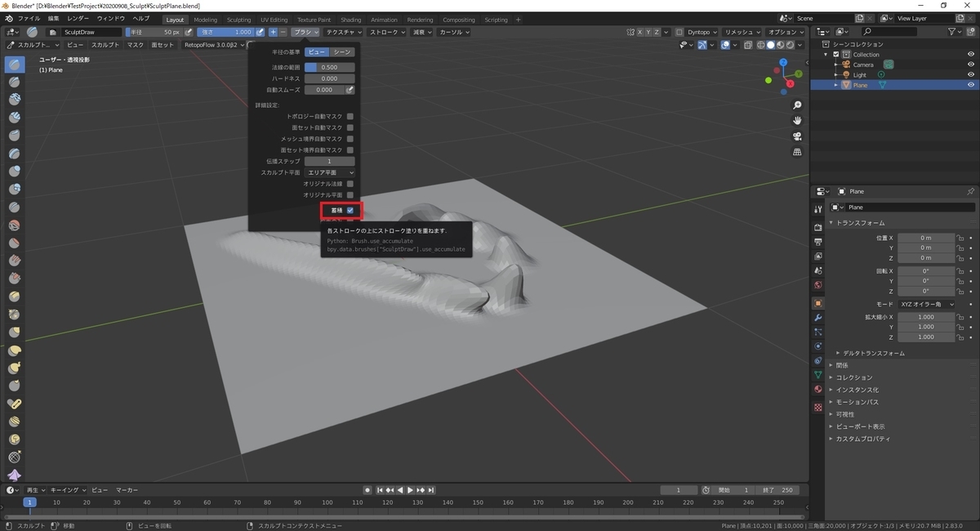Click pen pressure icon beside 強さ
This screenshot has height=531, width=980.
(261, 32)
